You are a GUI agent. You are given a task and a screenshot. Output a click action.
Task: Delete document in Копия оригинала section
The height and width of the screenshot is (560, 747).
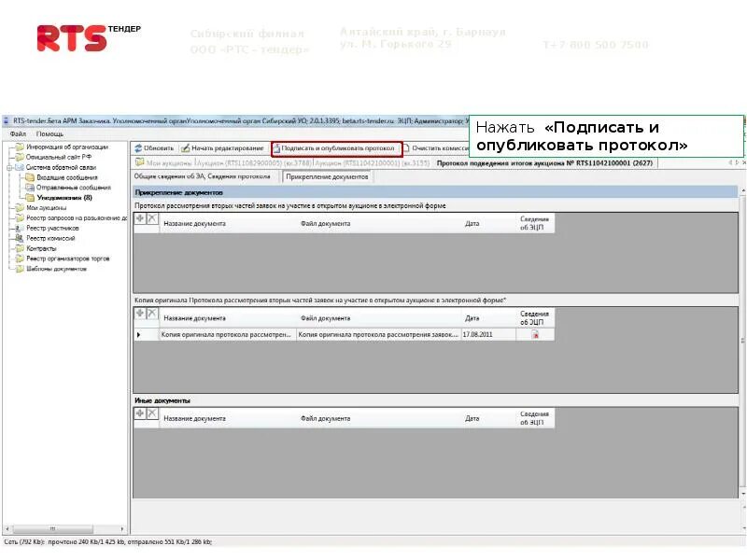152,314
